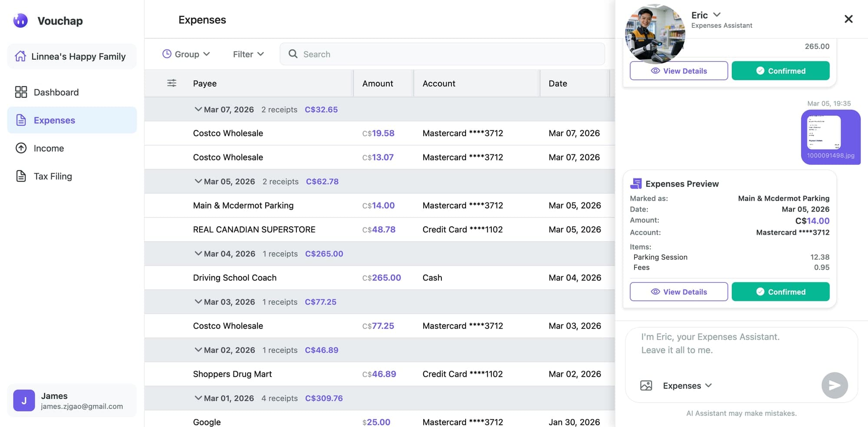Click the Confirmed toggle on the parking expense preview
This screenshot has height=427, width=868.
click(x=780, y=291)
